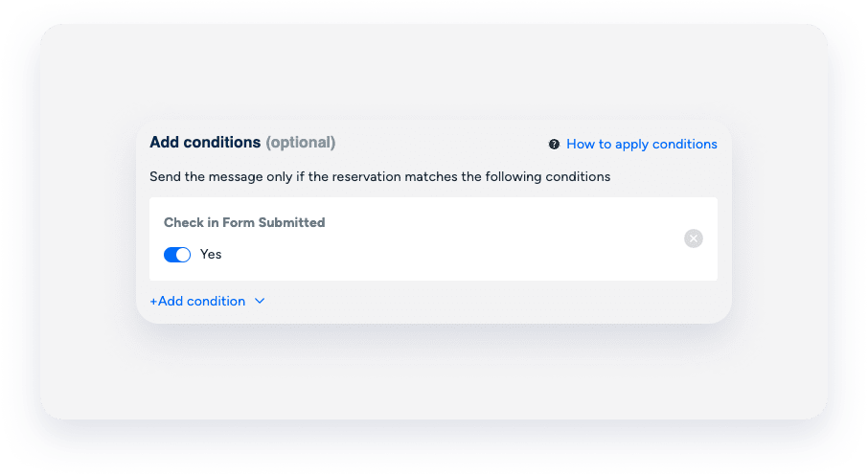Click the word 'conditions' in the help link
The width and height of the screenshot is (868, 476).
[684, 145]
